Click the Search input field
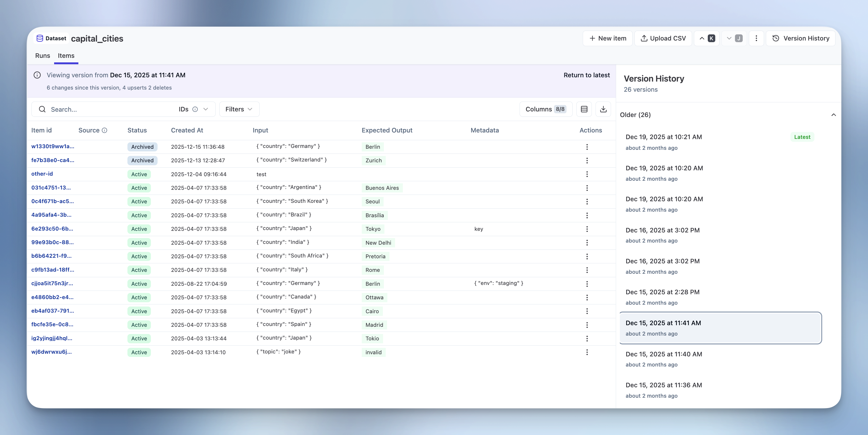 [x=101, y=109]
